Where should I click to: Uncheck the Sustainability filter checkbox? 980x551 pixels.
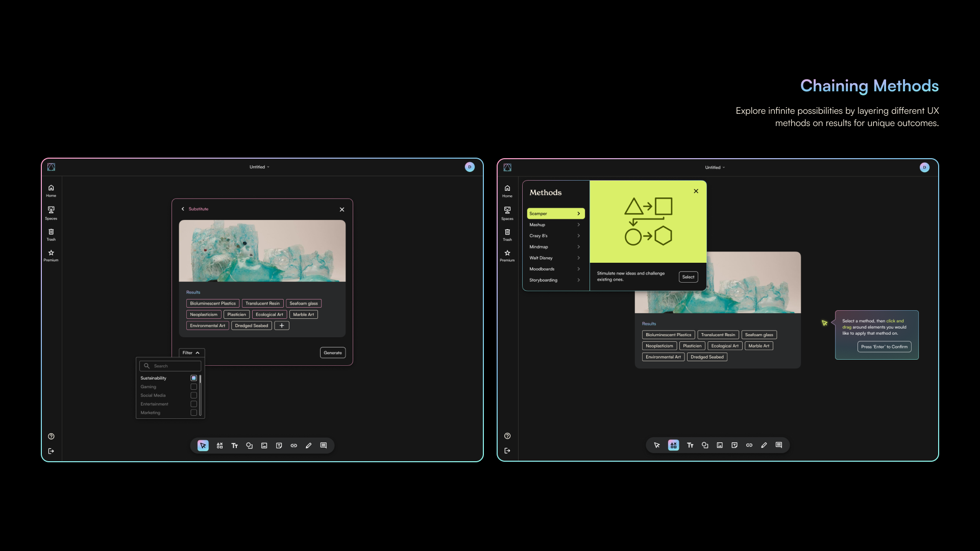point(193,378)
